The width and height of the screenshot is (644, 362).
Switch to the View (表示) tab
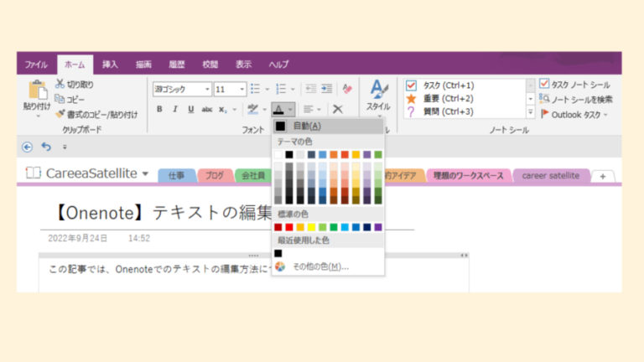(243, 65)
